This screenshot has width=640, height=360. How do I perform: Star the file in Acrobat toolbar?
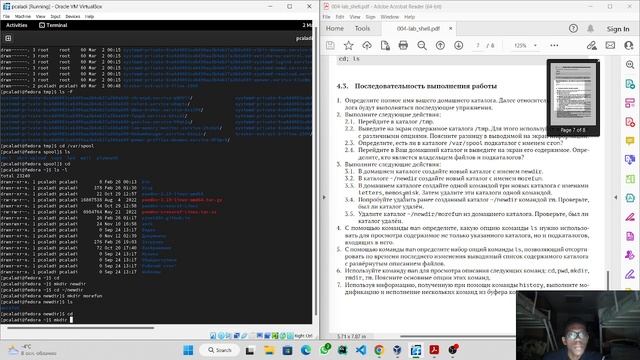click(x=348, y=45)
